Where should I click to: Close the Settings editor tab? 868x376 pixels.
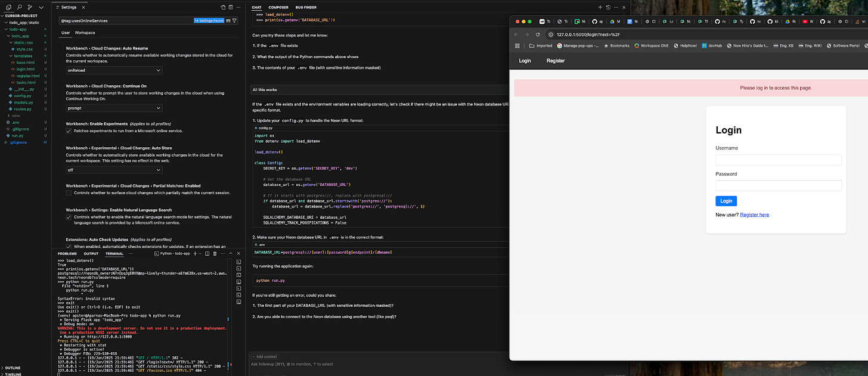click(83, 7)
